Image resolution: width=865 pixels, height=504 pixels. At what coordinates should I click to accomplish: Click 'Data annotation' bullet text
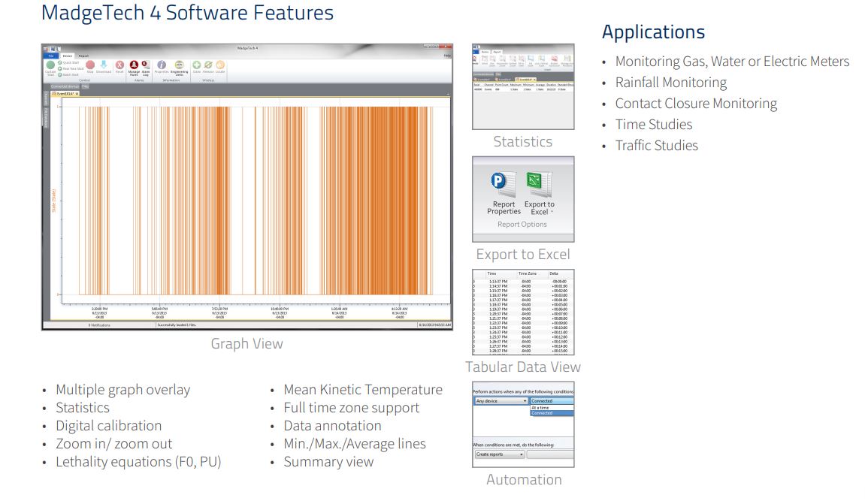tap(333, 426)
